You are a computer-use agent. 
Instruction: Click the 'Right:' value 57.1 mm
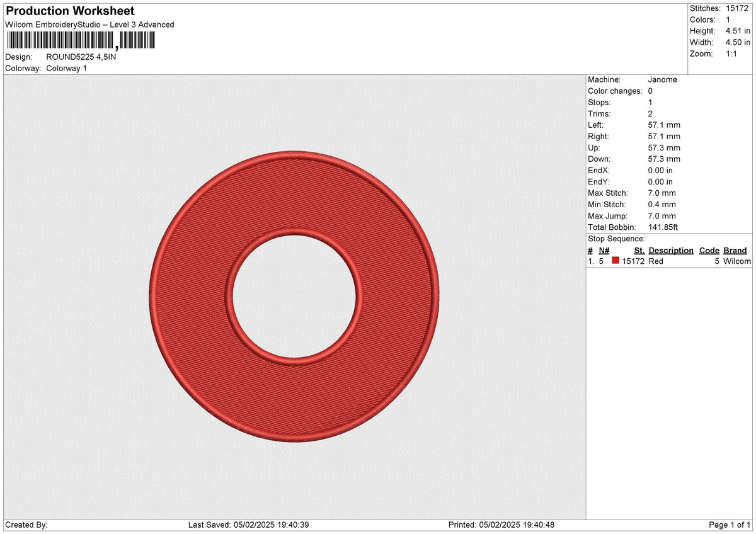(664, 136)
